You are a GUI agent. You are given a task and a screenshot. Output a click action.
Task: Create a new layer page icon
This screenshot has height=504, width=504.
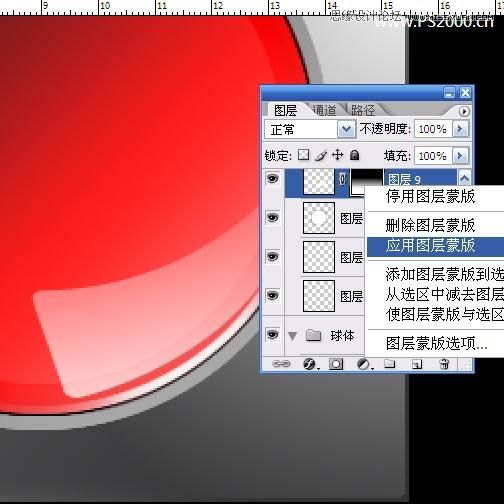tap(417, 364)
